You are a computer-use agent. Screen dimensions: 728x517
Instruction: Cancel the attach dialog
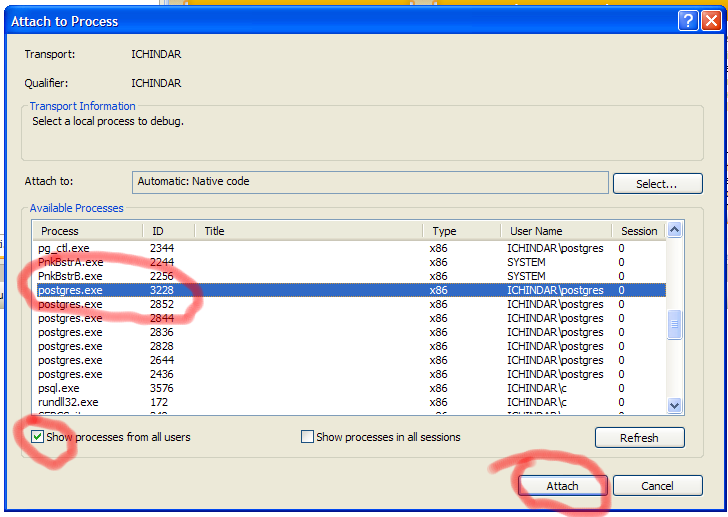click(x=657, y=486)
